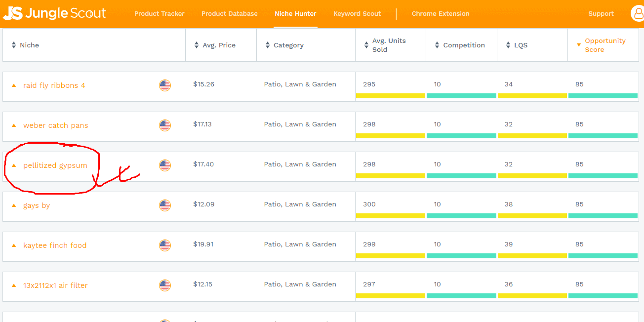Click LQS value 34
644x322 pixels.
click(x=509, y=84)
